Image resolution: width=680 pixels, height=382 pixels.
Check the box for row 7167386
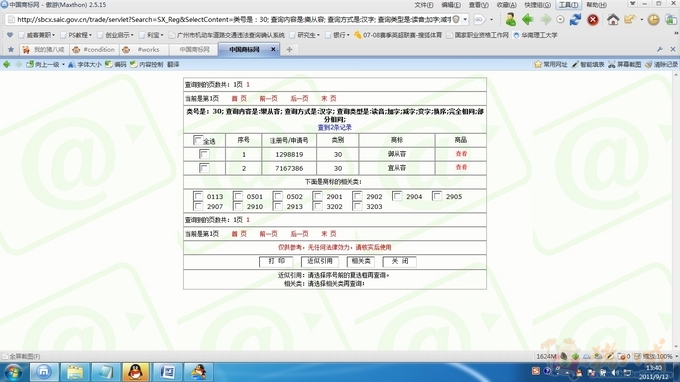pos(204,168)
